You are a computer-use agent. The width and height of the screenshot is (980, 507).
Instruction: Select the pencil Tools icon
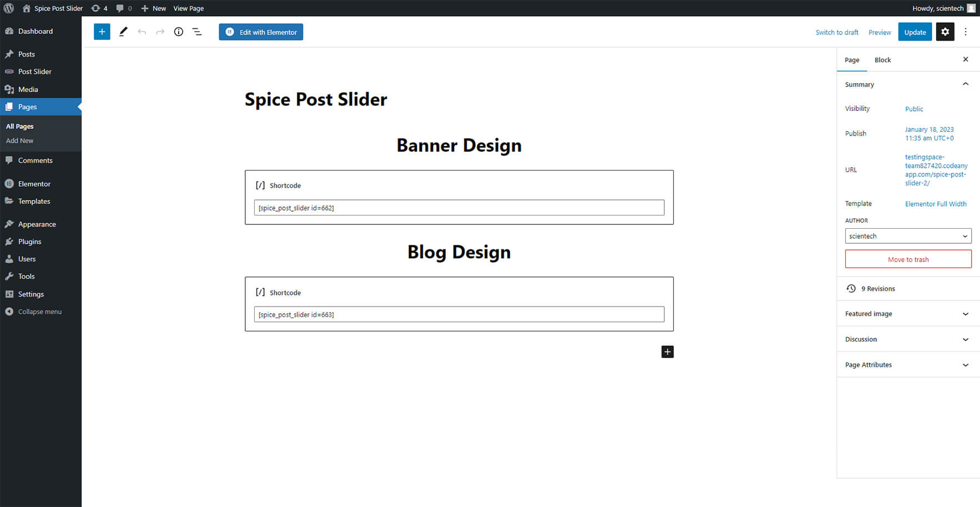click(123, 32)
